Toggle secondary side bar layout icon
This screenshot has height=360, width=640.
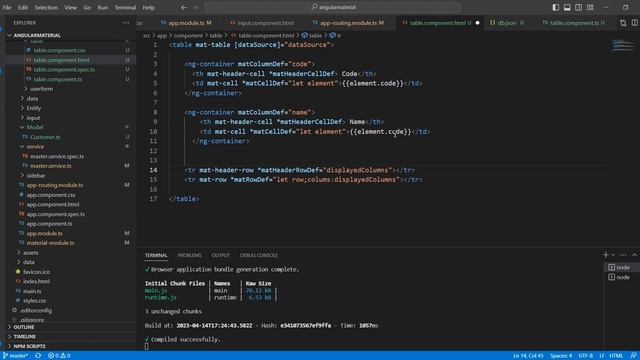578,7
